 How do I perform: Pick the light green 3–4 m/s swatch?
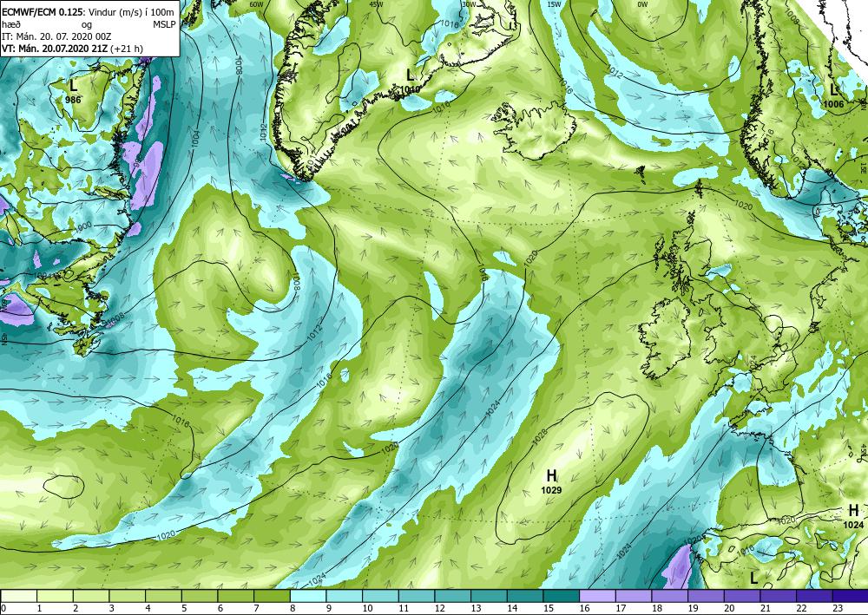tap(128, 596)
